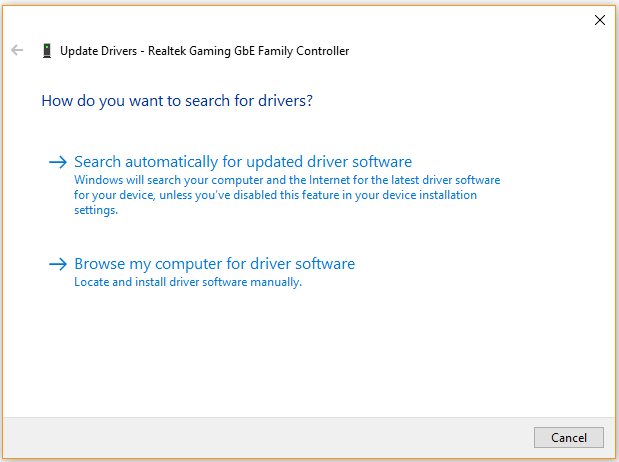619x462 pixels.
Task: Click the blue arrow beside Search automatically
Action: [x=58, y=162]
